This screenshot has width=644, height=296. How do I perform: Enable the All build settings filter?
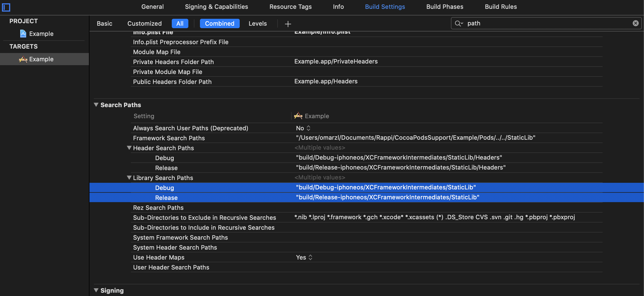(x=180, y=23)
